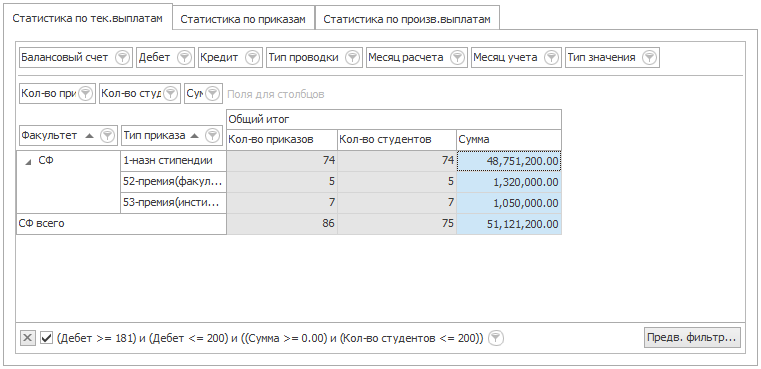Click the Поля для столбцов drop area
The image size is (761, 369).
[x=276, y=94]
